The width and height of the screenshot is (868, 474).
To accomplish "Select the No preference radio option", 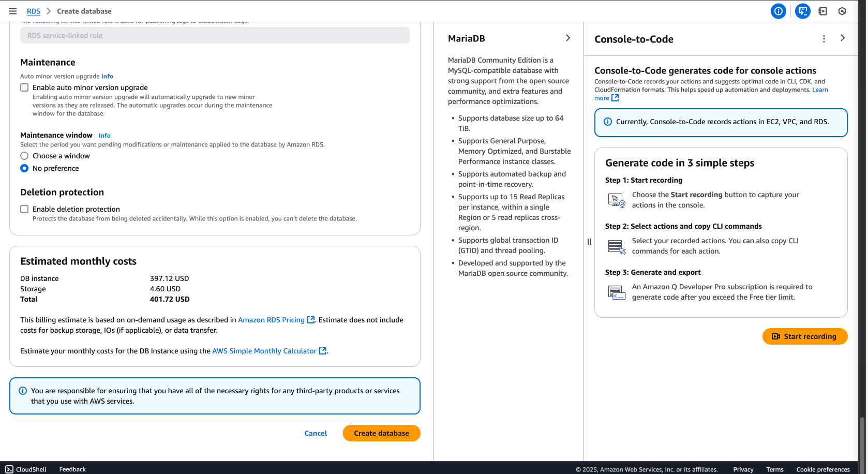I will [24, 168].
